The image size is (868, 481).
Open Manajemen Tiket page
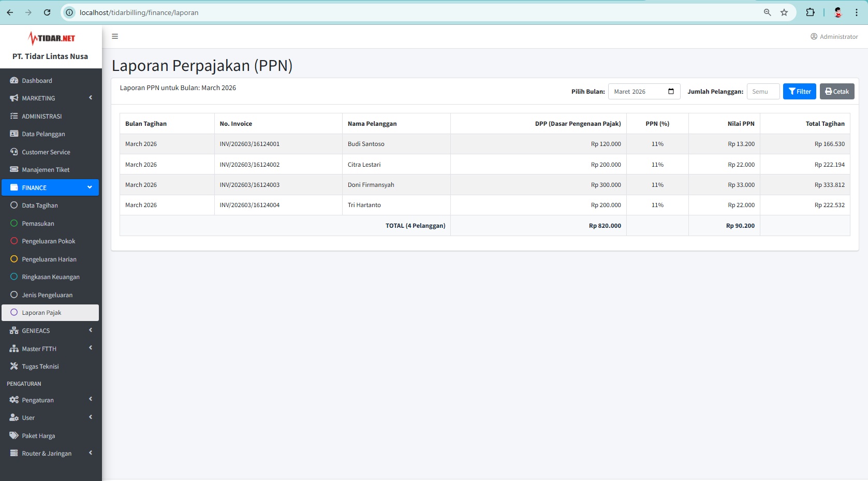coord(50,170)
